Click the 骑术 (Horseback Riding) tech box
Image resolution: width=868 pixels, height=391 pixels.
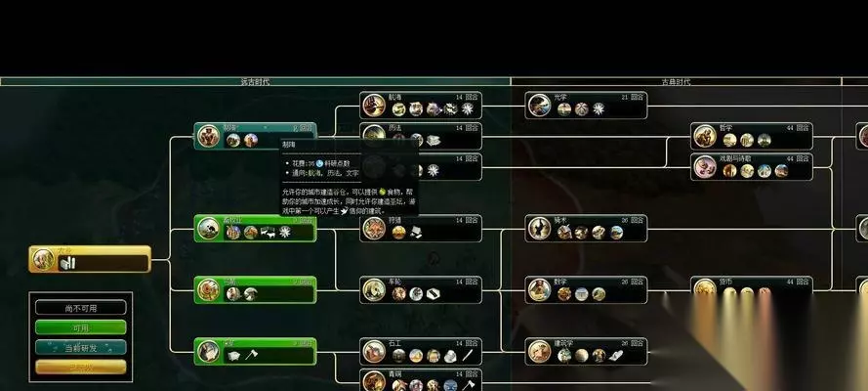pyautogui.click(x=586, y=229)
